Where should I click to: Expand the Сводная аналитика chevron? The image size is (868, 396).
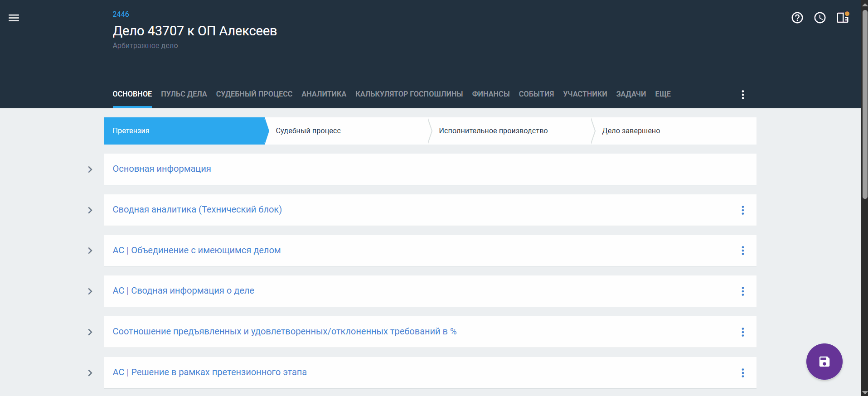click(90, 210)
